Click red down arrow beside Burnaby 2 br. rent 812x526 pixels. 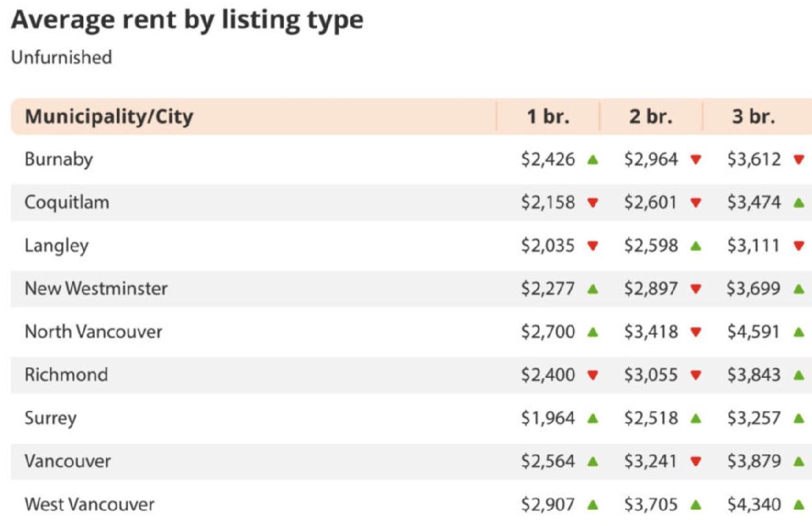point(696,159)
